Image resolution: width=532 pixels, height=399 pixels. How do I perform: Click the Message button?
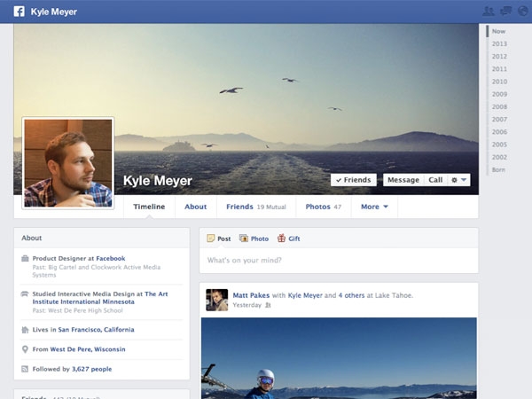tap(403, 180)
